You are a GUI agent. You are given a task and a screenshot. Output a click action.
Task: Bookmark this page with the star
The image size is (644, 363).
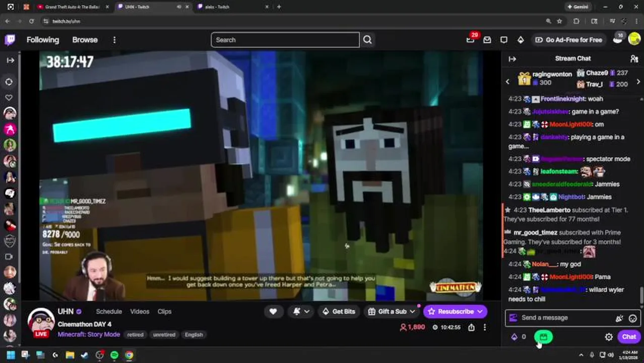[559, 21]
